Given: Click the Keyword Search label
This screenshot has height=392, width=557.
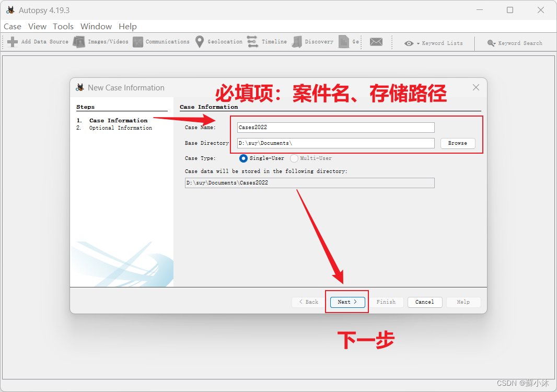Looking at the screenshot, I should (x=520, y=43).
